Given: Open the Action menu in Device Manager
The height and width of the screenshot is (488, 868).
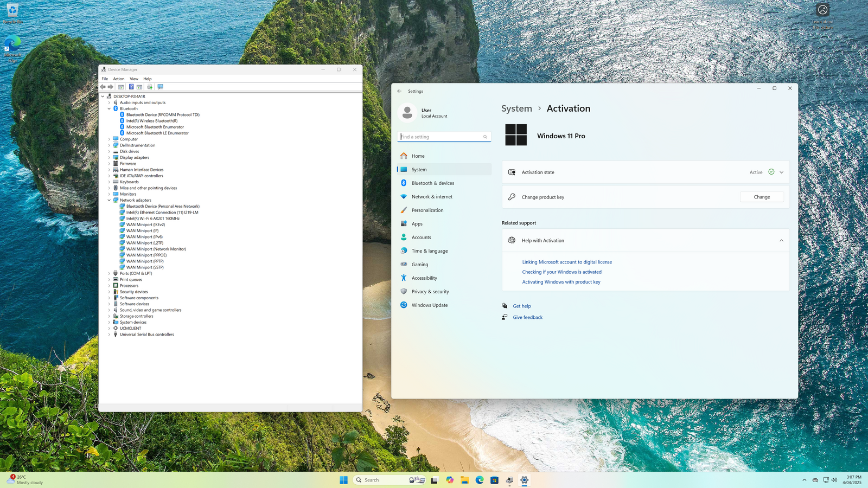Looking at the screenshot, I should [x=119, y=79].
